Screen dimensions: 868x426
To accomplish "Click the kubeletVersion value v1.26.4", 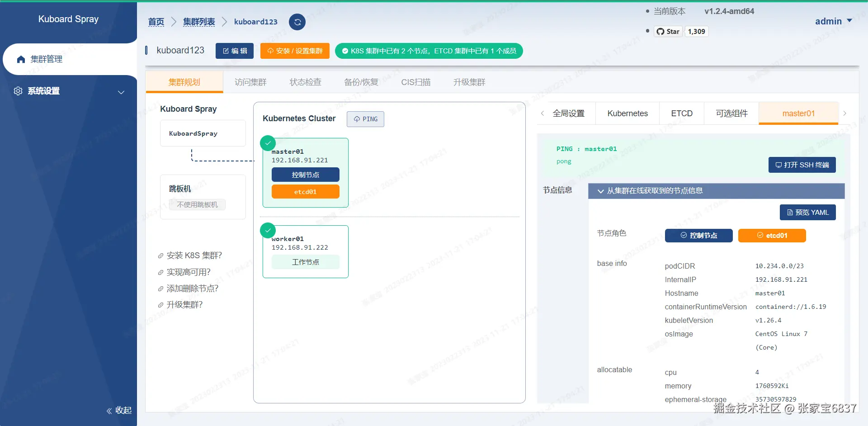I will point(768,320).
